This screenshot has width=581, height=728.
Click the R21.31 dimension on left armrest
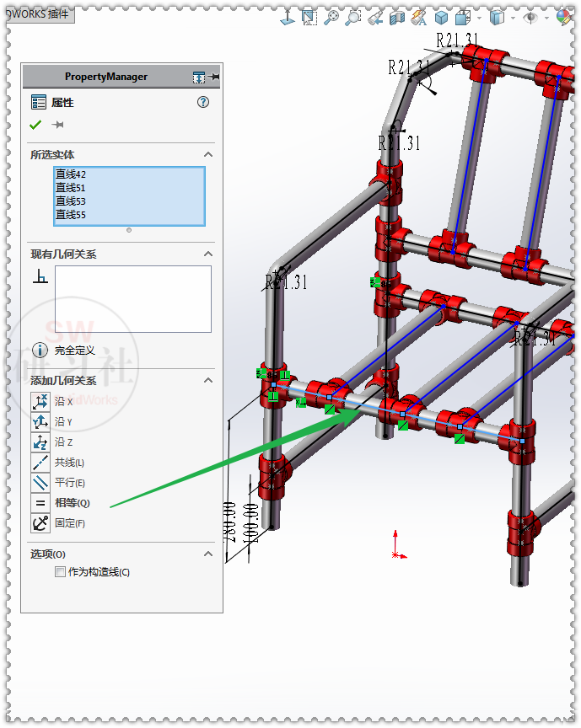287,281
